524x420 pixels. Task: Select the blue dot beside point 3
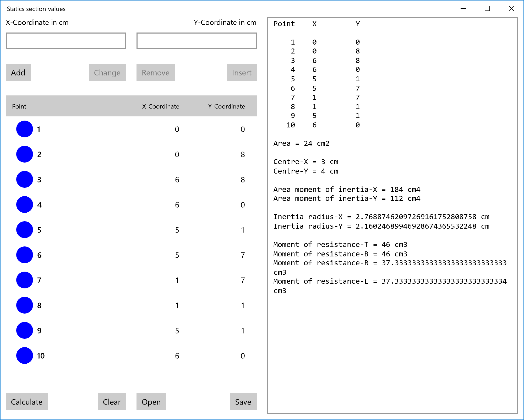pos(25,179)
